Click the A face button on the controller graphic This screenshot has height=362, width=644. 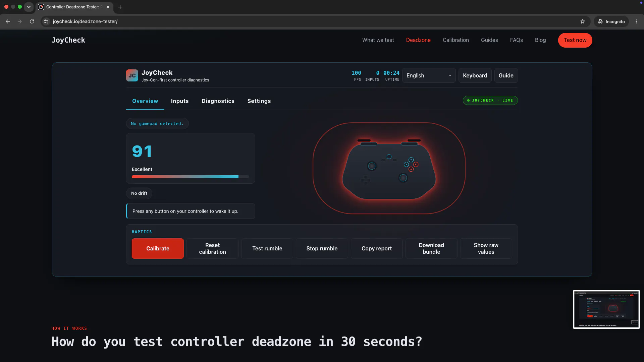pyautogui.click(x=411, y=169)
